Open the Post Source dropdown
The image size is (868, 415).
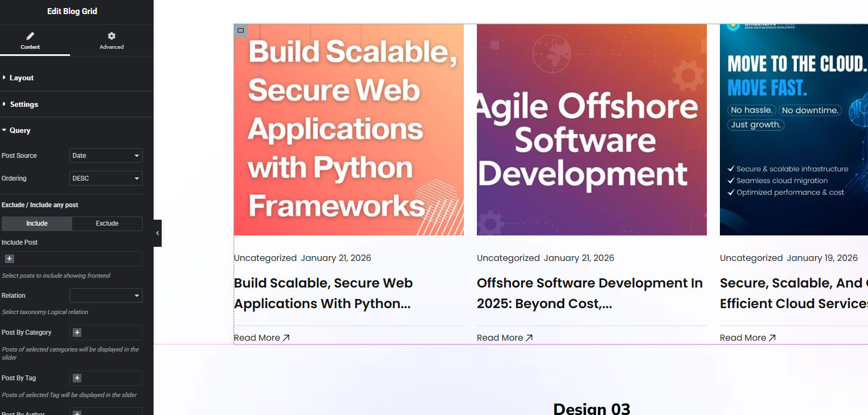[106, 156]
